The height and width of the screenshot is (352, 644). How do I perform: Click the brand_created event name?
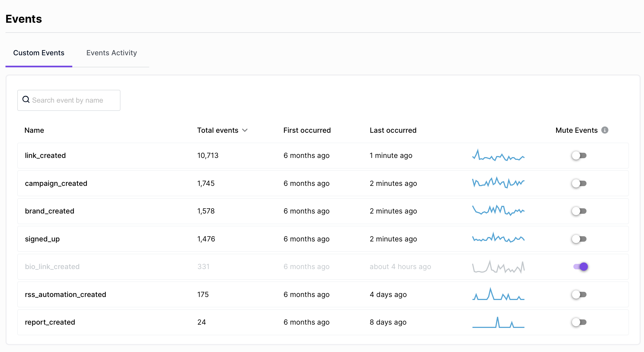click(50, 211)
